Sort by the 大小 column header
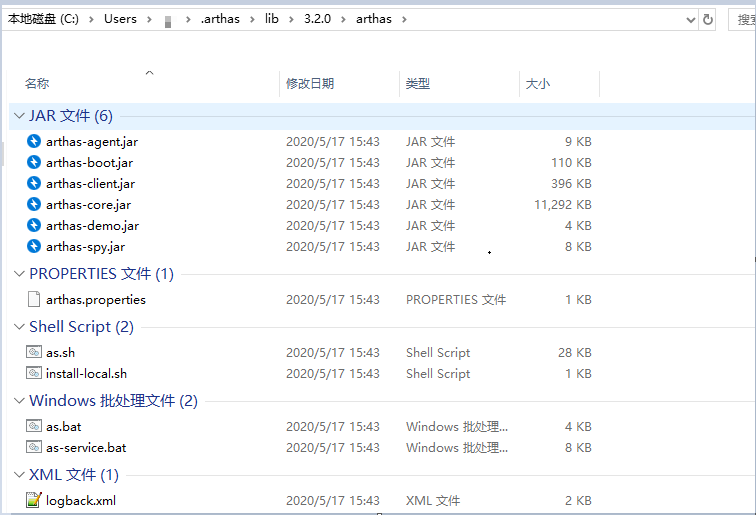Viewport: 756px width, 515px height. pyautogui.click(x=538, y=83)
